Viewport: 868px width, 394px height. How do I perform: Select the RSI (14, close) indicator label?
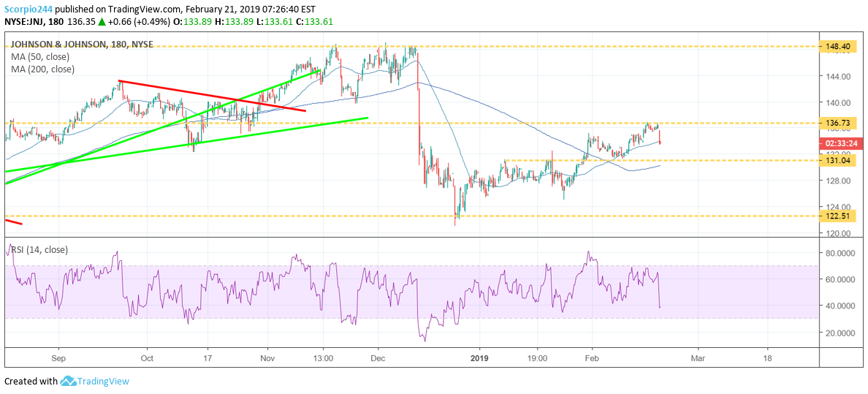(39, 249)
